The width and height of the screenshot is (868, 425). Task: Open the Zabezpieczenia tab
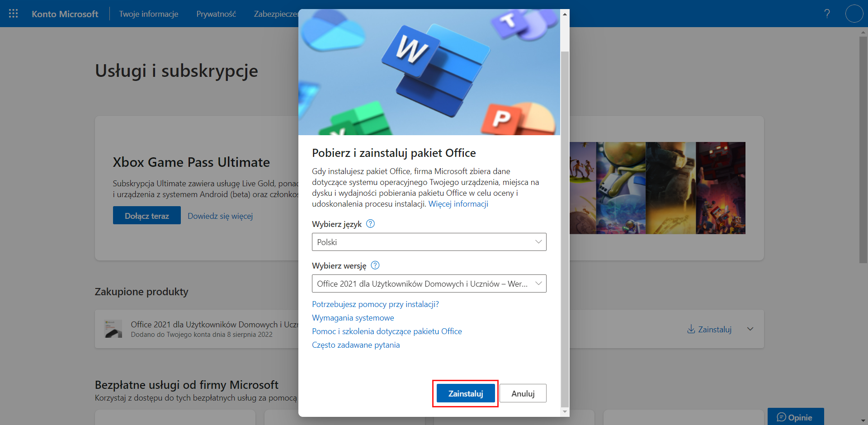pos(276,14)
